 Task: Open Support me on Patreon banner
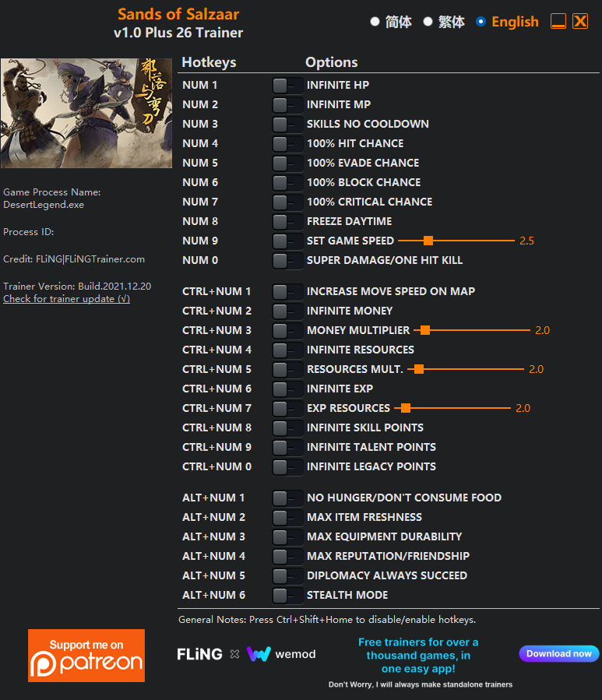click(86, 656)
